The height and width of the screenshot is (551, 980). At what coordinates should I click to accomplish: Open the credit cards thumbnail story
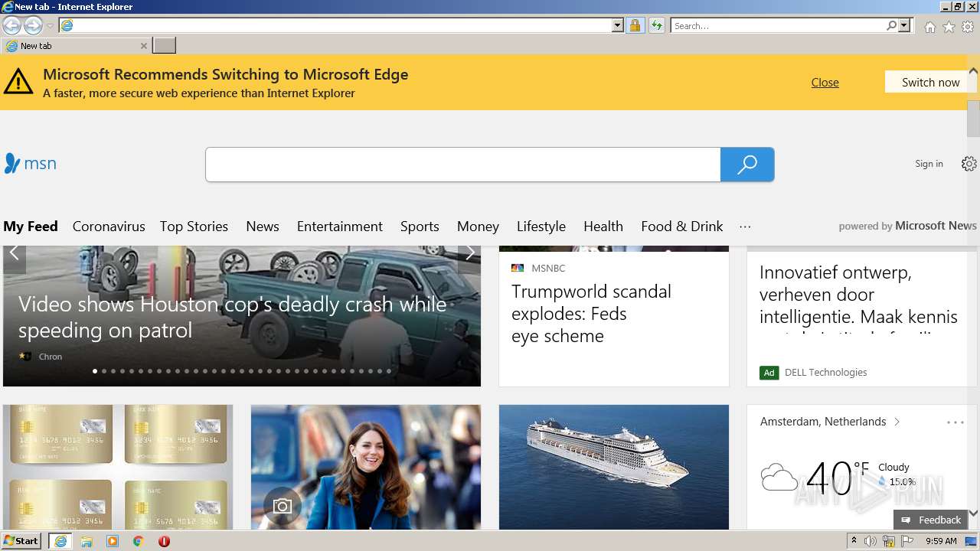point(118,467)
